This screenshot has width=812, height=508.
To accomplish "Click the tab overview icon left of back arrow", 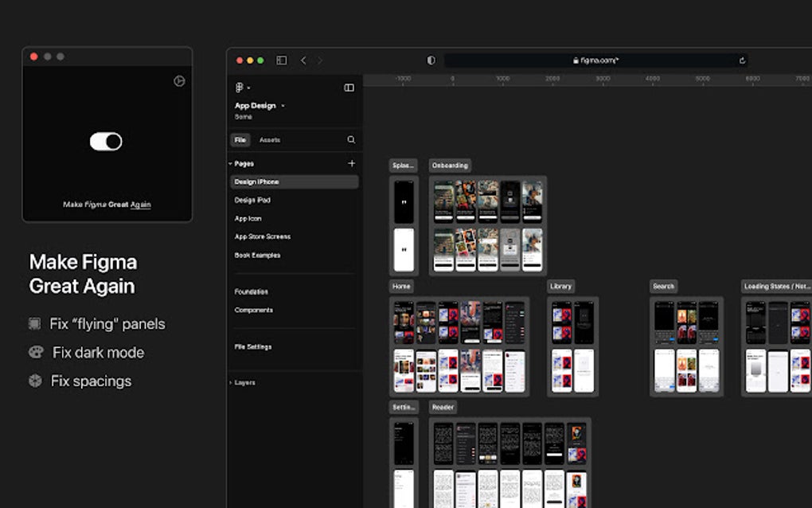I will (x=280, y=60).
